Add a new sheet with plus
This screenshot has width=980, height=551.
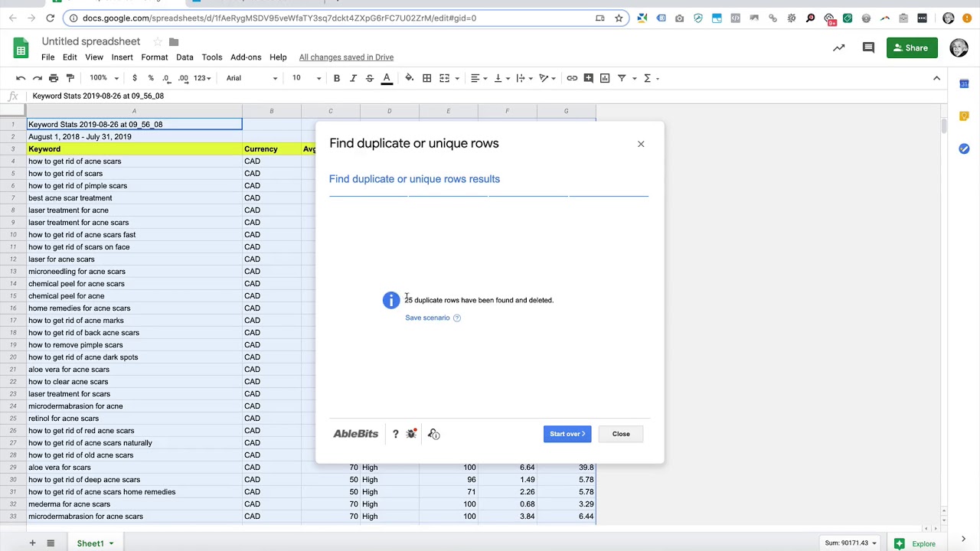point(32,543)
